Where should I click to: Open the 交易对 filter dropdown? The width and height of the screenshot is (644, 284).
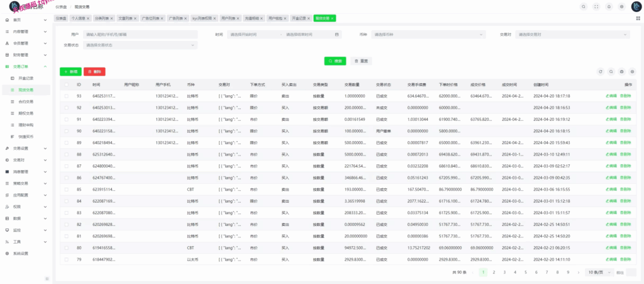pos(572,35)
